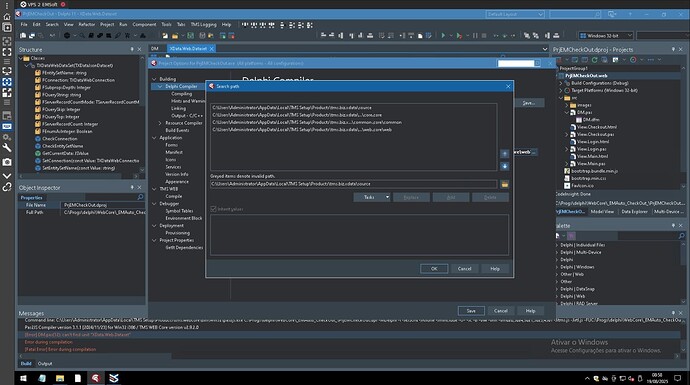
Task: Expand Build Configurations (Debug) in Projects
Action: tap(561, 83)
